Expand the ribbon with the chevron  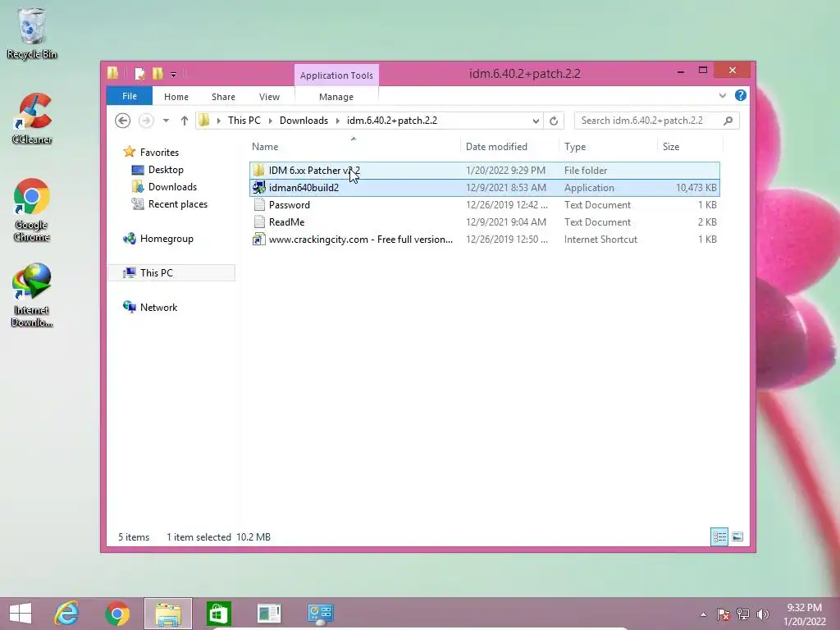pos(722,95)
